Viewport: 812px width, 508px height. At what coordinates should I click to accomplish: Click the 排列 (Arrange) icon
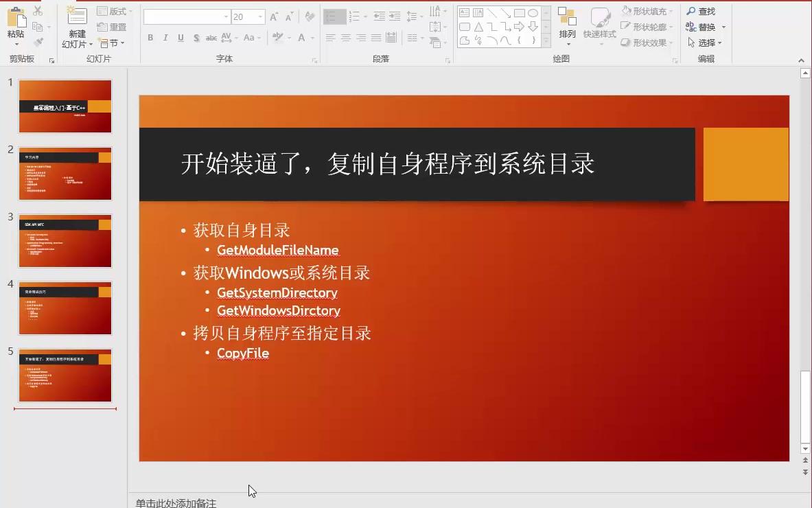567,23
